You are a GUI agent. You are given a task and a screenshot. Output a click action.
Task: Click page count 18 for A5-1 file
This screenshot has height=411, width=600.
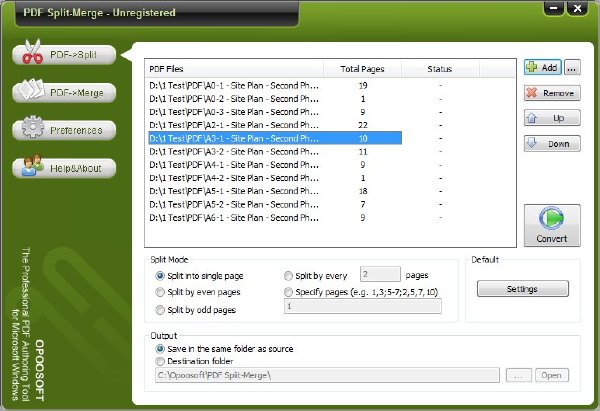pyautogui.click(x=363, y=191)
